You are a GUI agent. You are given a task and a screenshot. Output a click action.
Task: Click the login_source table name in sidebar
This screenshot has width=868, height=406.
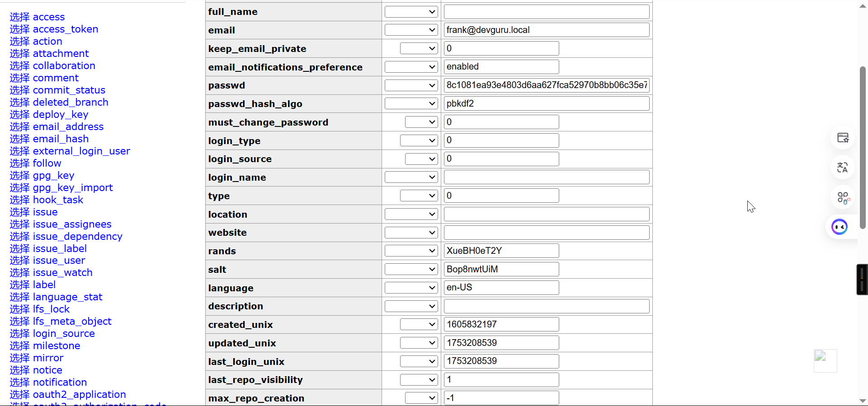(64, 334)
